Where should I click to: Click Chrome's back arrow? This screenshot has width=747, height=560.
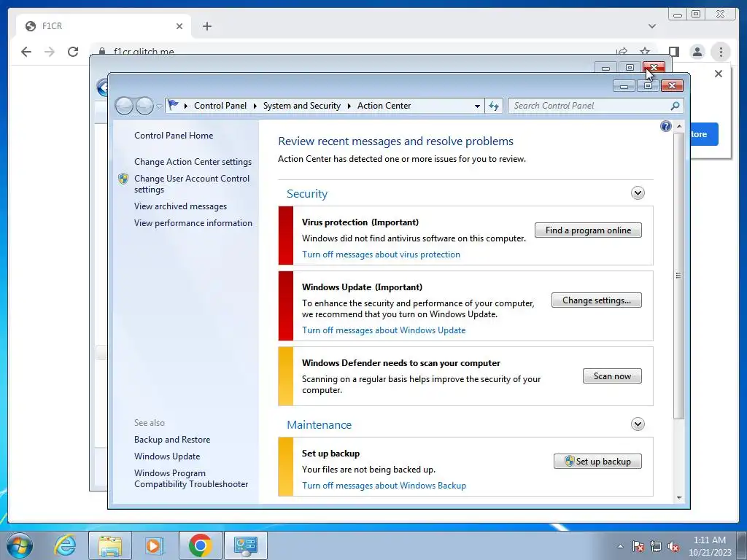point(26,52)
